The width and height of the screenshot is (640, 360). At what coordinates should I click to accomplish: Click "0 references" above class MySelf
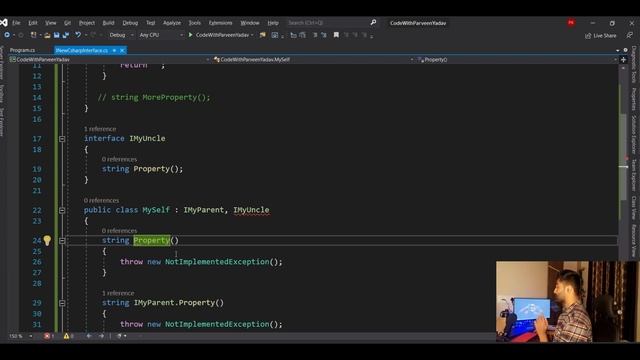pyautogui.click(x=101, y=200)
